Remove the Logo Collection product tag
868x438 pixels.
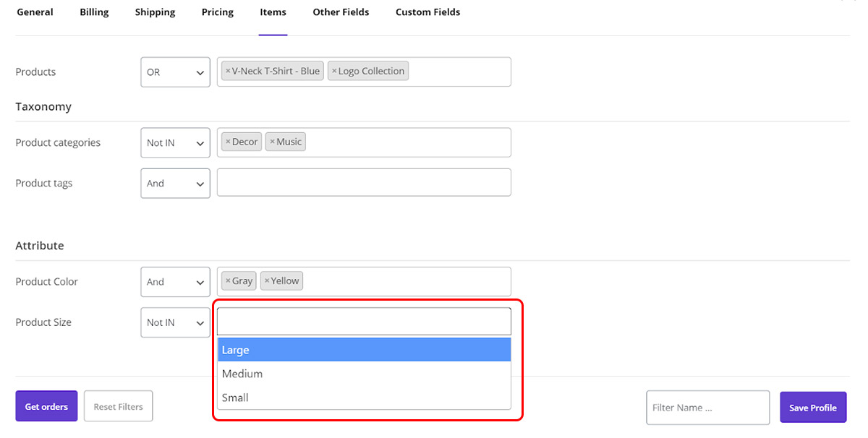click(334, 72)
